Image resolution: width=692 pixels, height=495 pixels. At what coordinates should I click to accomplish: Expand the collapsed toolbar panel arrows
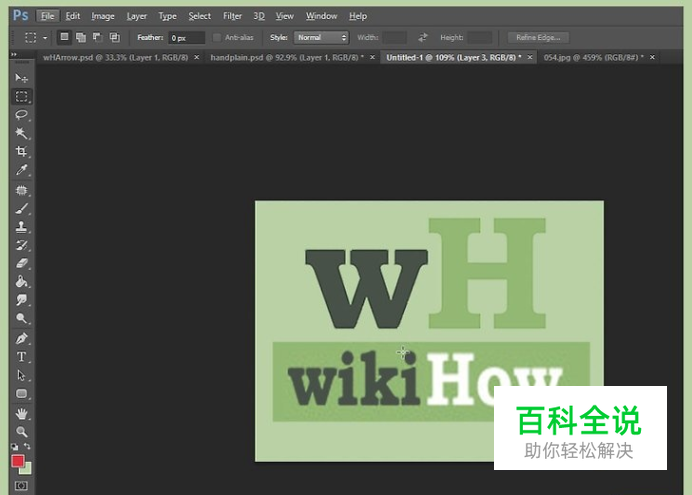coord(14,54)
